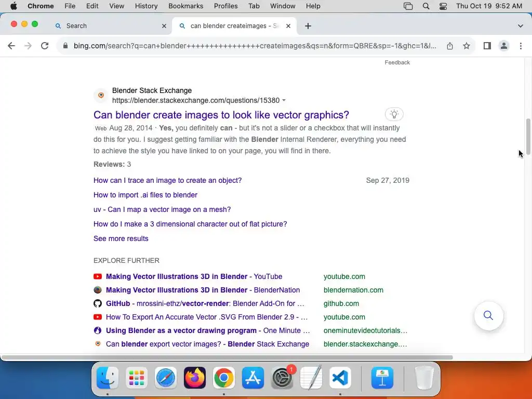Open Chrome three-dot menu

tap(521, 46)
